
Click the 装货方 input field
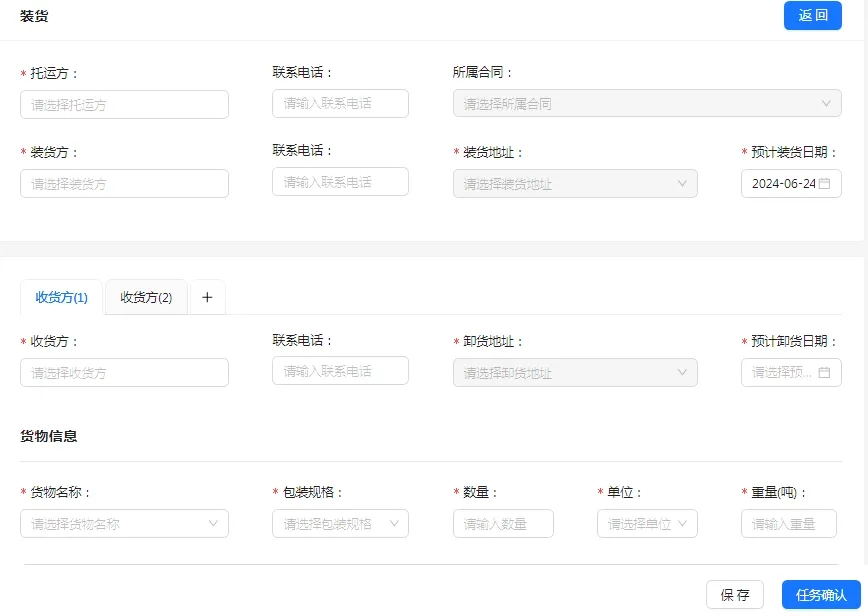pyautogui.click(x=124, y=184)
